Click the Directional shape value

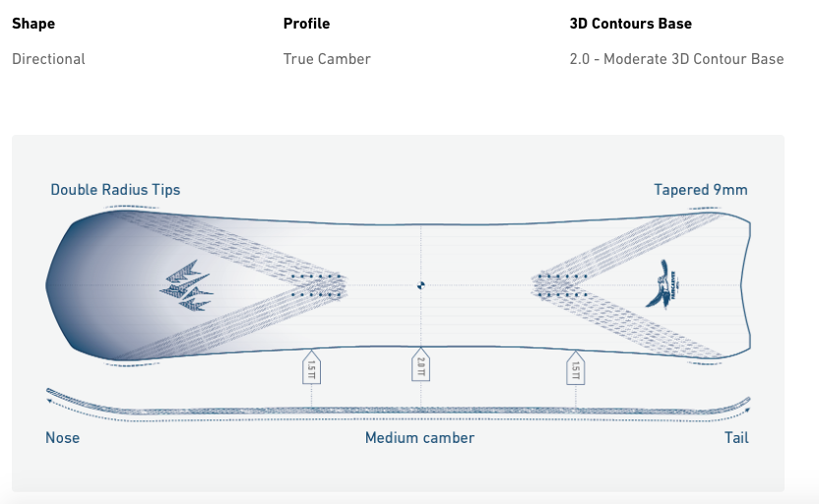point(48,59)
